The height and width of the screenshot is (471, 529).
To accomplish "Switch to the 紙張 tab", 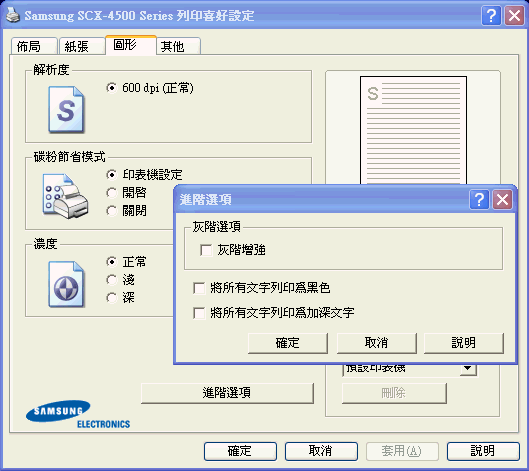I will [82, 46].
